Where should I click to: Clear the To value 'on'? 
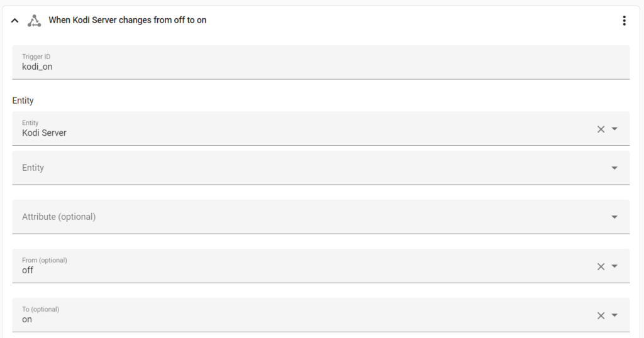point(601,315)
